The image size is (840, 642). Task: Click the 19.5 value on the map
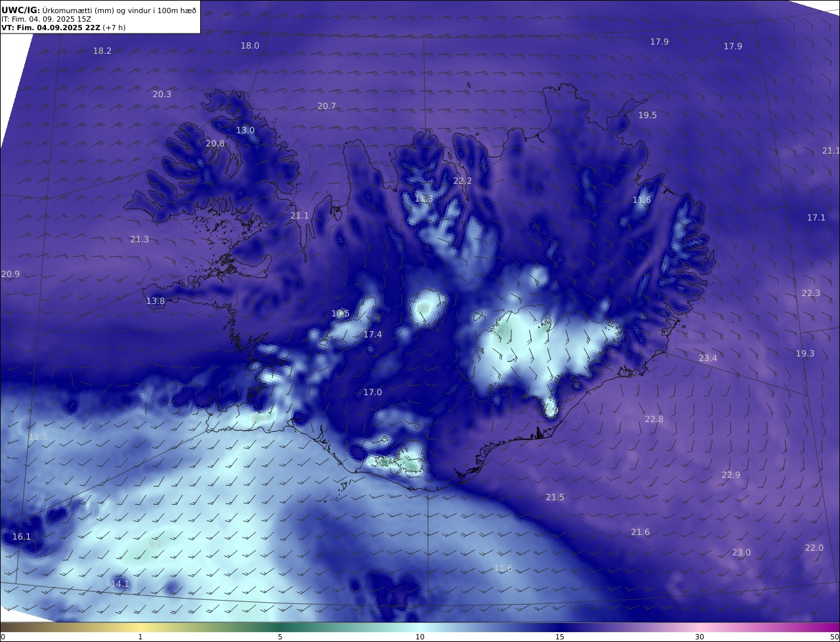648,115
